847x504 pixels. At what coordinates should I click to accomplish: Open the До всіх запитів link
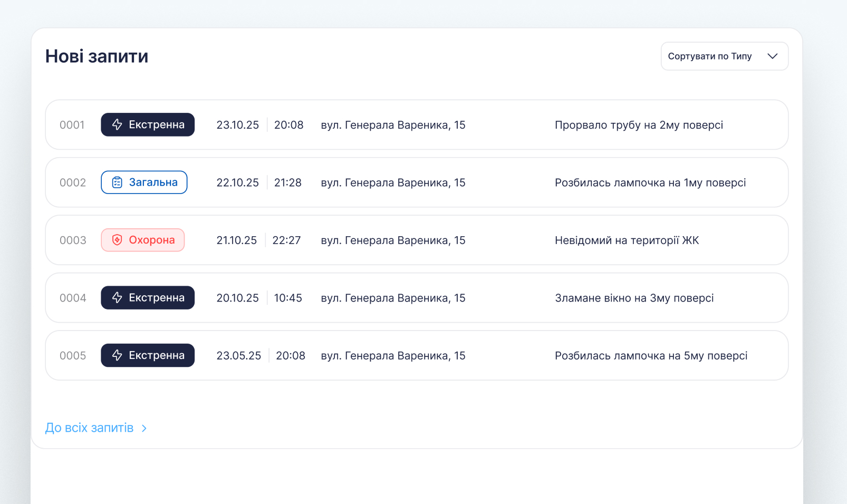pos(89,428)
